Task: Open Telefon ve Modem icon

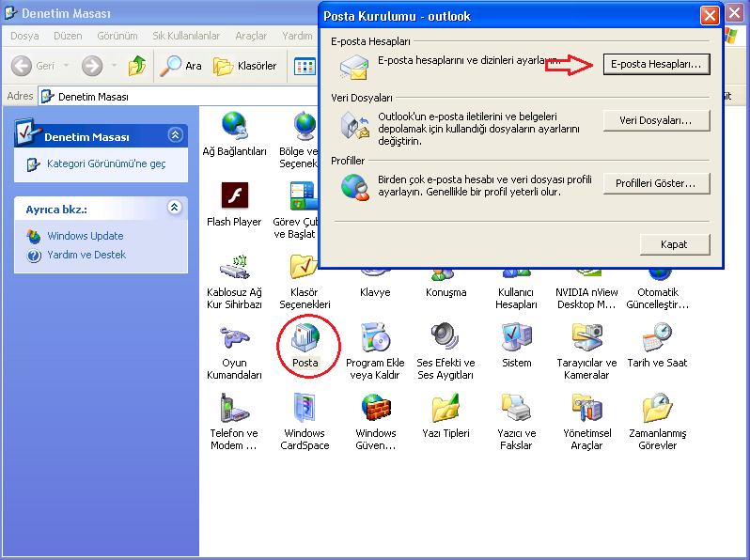Action: pyautogui.click(x=234, y=421)
